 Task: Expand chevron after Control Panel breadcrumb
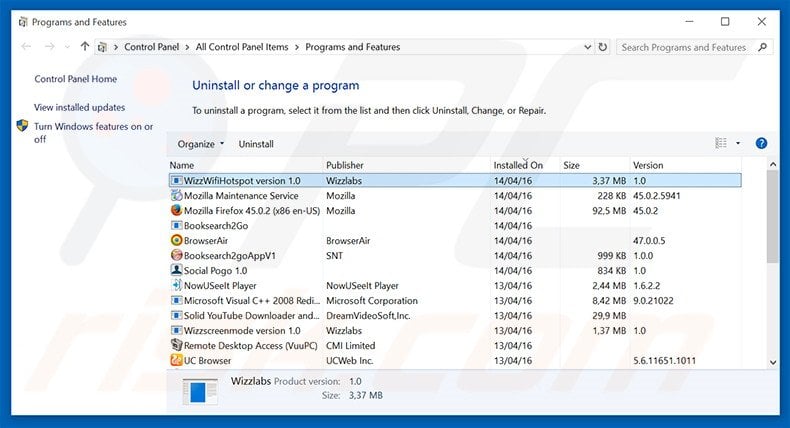pos(187,47)
